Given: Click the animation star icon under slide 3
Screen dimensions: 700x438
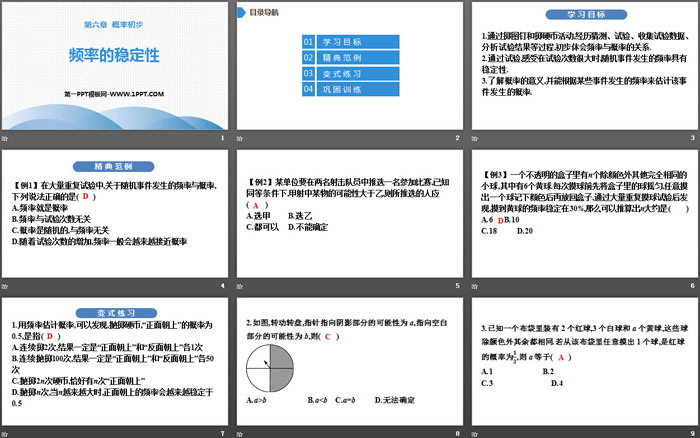Looking at the screenshot, I should tap(475, 138).
